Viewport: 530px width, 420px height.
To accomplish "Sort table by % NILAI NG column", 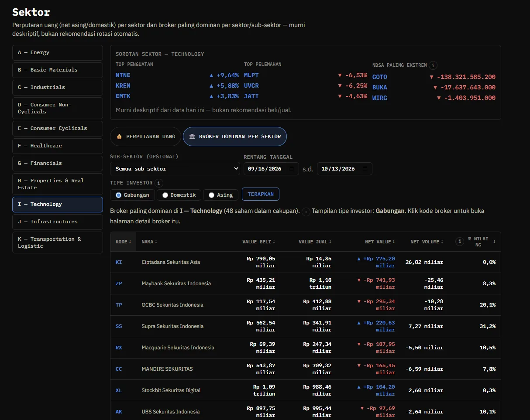I will tap(482, 242).
